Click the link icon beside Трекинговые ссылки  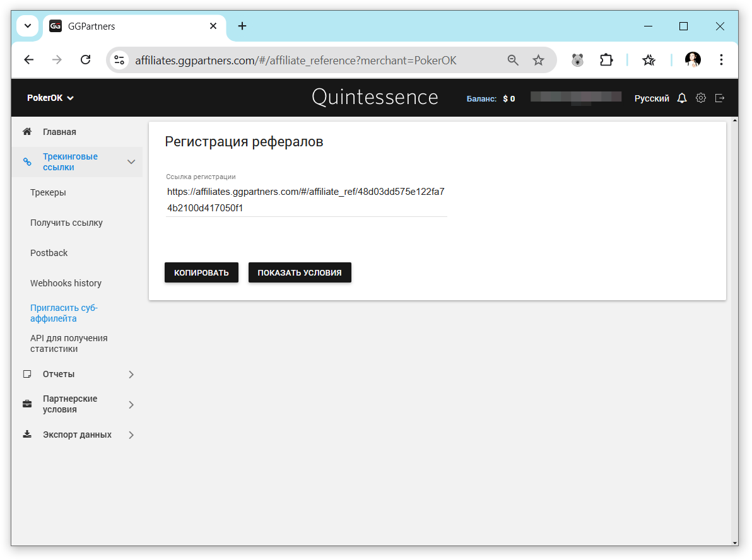27,162
